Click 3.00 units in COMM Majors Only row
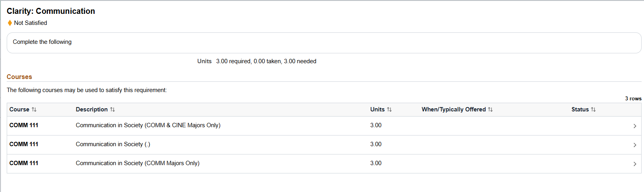Viewport: 644px width, 192px height. [376, 163]
